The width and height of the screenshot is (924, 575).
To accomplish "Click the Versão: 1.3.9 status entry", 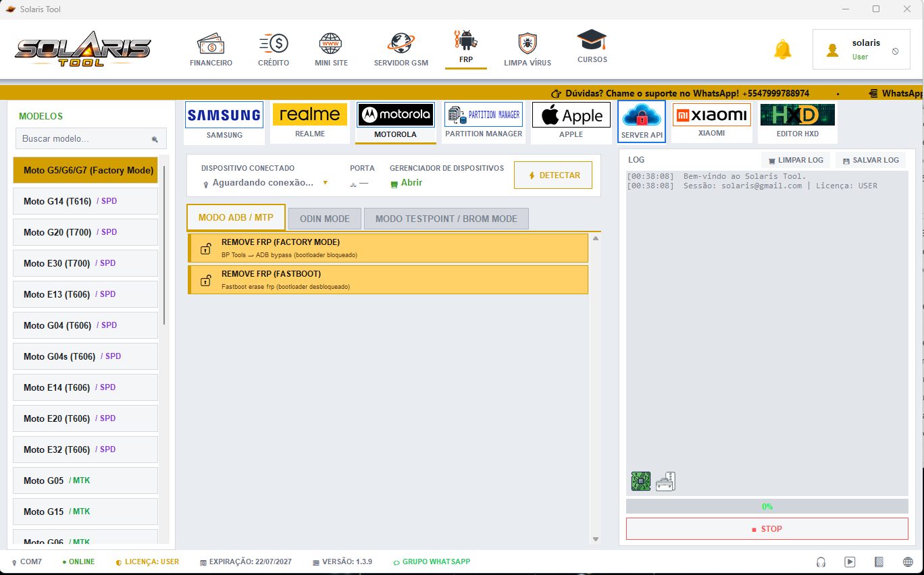I will click(x=342, y=562).
